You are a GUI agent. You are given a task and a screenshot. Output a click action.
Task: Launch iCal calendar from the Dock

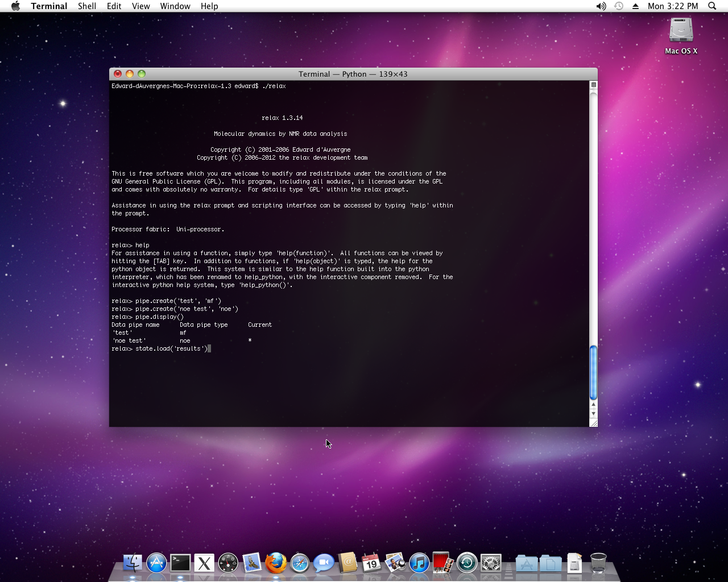click(x=371, y=563)
